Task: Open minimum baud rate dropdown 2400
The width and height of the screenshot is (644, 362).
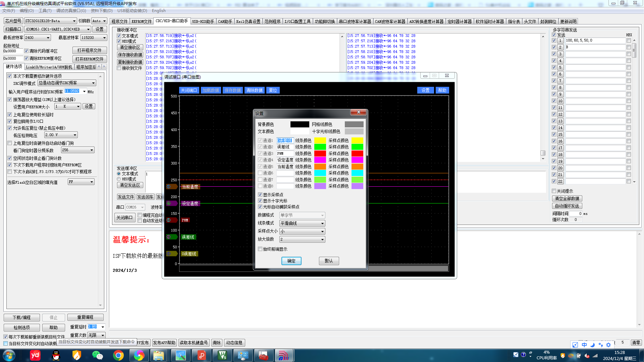Action: coord(37,38)
